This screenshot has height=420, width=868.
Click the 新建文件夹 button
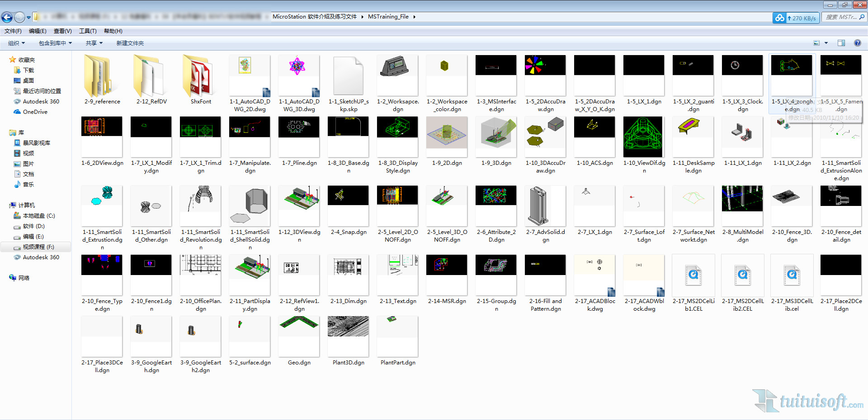tap(130, 43)
